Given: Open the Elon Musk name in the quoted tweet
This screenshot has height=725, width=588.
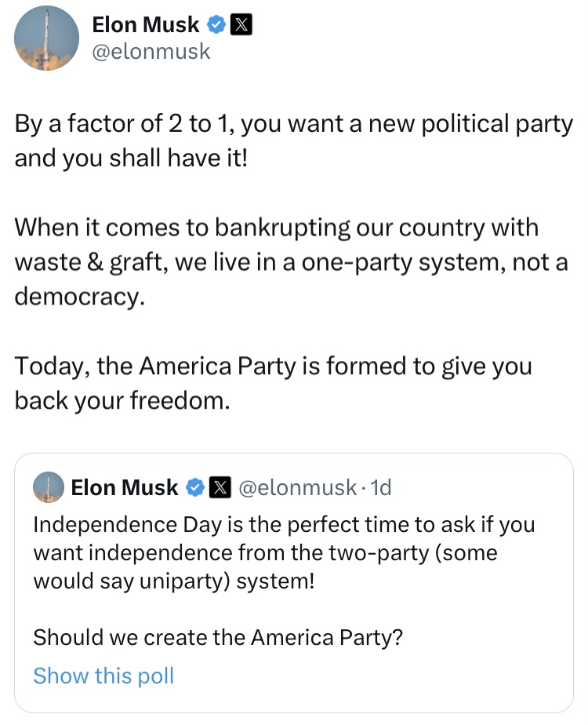Looking at the screenshot, I should (x=124, y=488).
